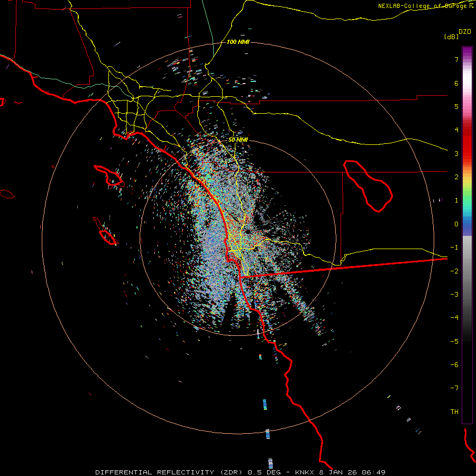Click the "-3" value on the dB scale

(454, 295)
